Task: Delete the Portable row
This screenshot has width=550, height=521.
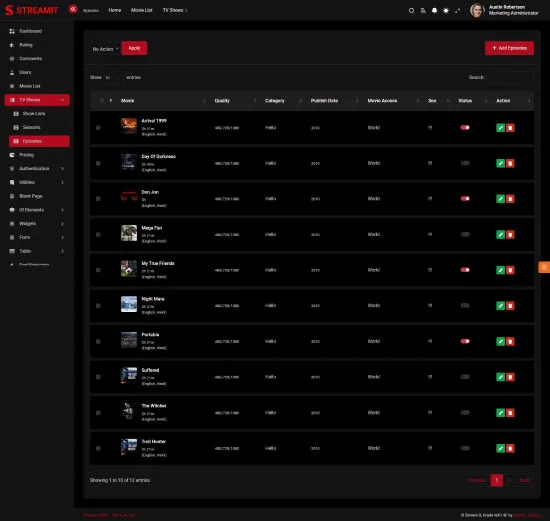Action: [x=510, y=341]
